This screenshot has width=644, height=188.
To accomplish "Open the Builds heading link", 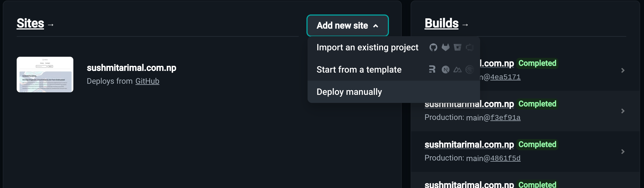I will [441, 23].
